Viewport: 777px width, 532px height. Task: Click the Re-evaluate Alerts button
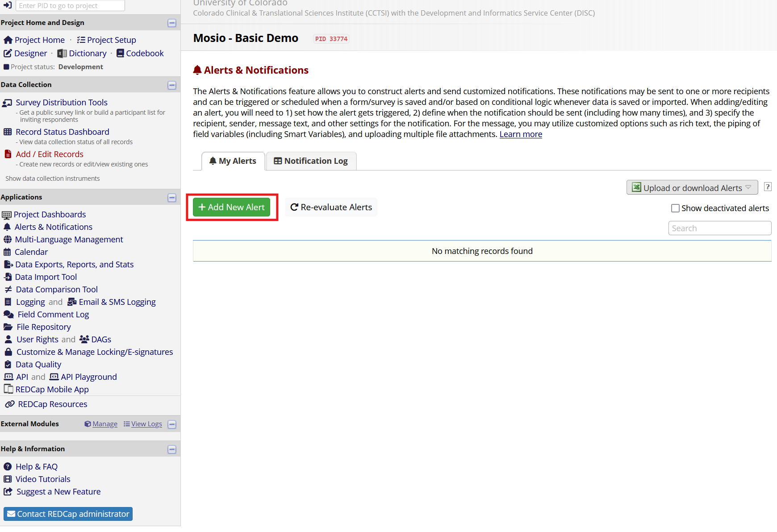[x=331, y=207]
